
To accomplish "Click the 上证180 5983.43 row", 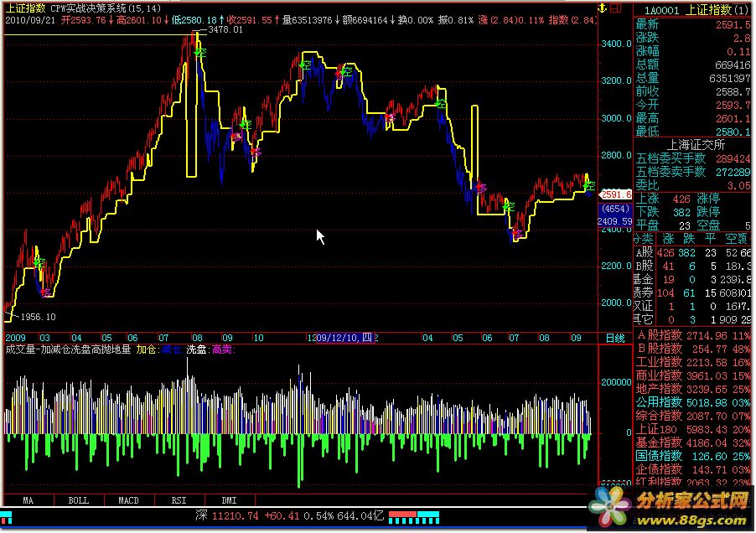I will 693,429.
